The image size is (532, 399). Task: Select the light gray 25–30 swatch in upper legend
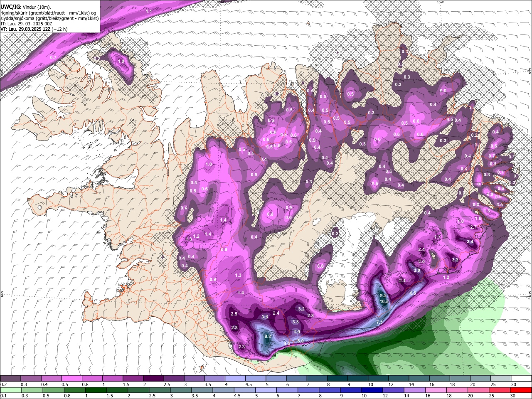[x=501, y=378]
